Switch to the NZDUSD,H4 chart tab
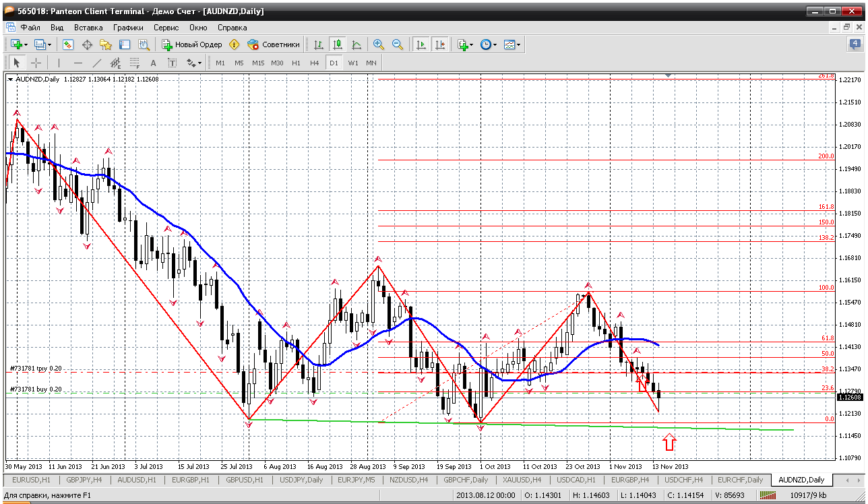 [408, 480]
